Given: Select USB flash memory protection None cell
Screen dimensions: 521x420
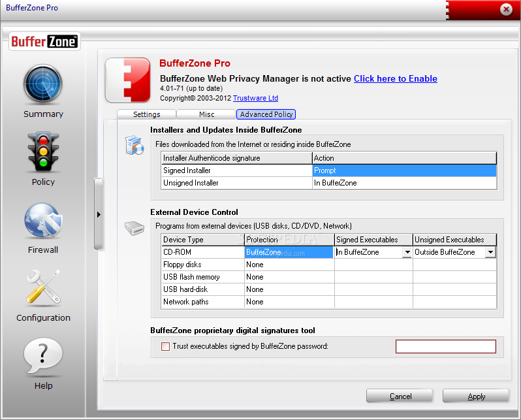Looking at the screenshot, I should (289, 277).
